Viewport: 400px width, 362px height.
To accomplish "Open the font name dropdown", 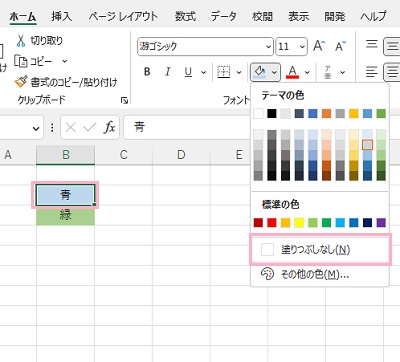I will (x=269, y=47).
